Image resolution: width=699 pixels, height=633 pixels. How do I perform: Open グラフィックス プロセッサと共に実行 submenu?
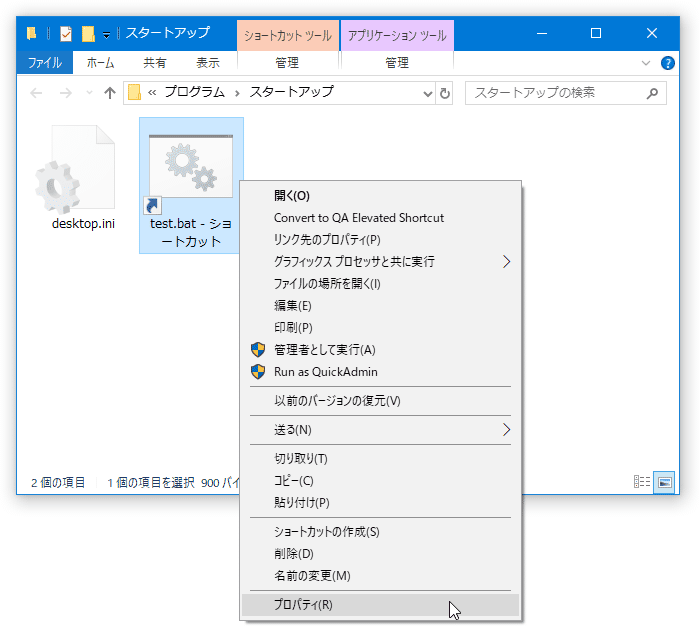(380, 262)
